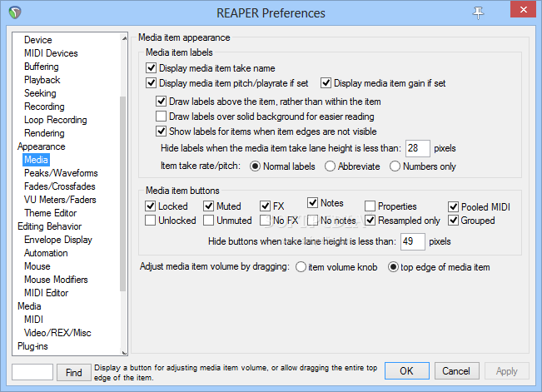Screen dimensions: 542x392
Task: Open Fades/Crossfades preferences page
Action: click(x=59, y=186)
